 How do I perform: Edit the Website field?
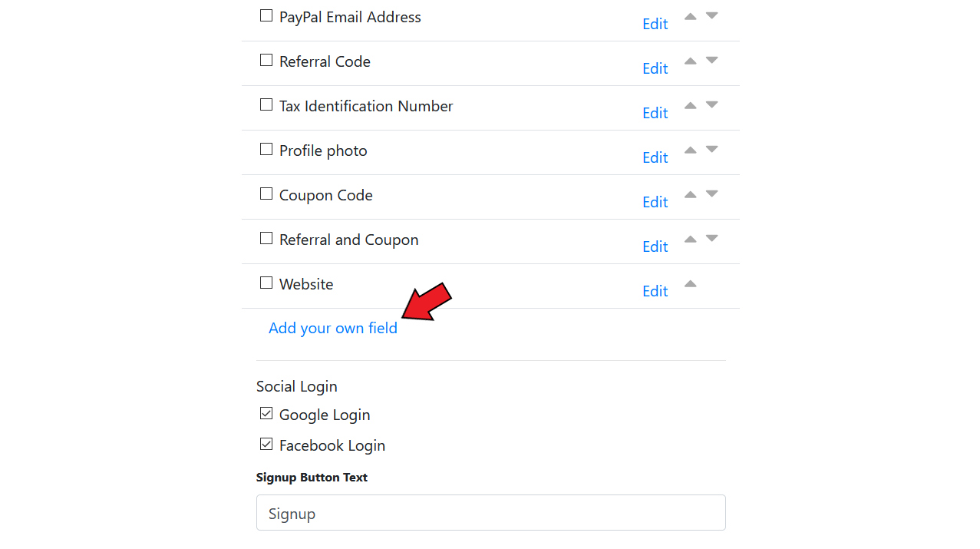pos(655,291)
